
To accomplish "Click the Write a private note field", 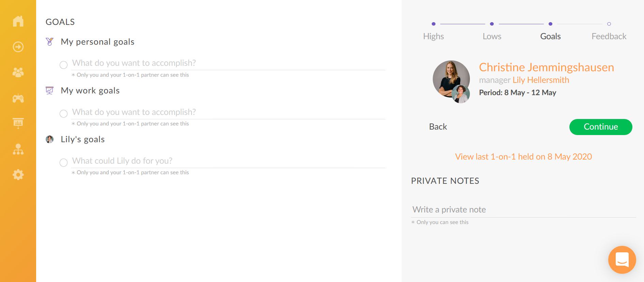I will [523, 210].
